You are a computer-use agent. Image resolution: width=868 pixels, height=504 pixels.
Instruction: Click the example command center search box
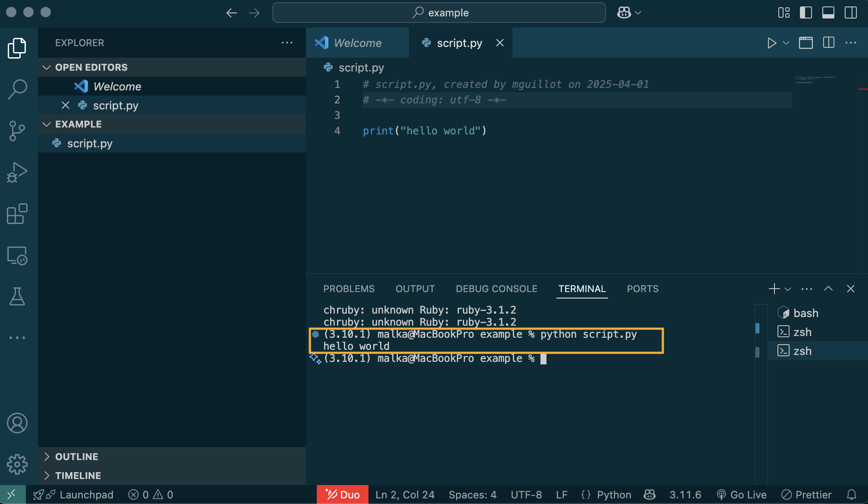point(439,12)
